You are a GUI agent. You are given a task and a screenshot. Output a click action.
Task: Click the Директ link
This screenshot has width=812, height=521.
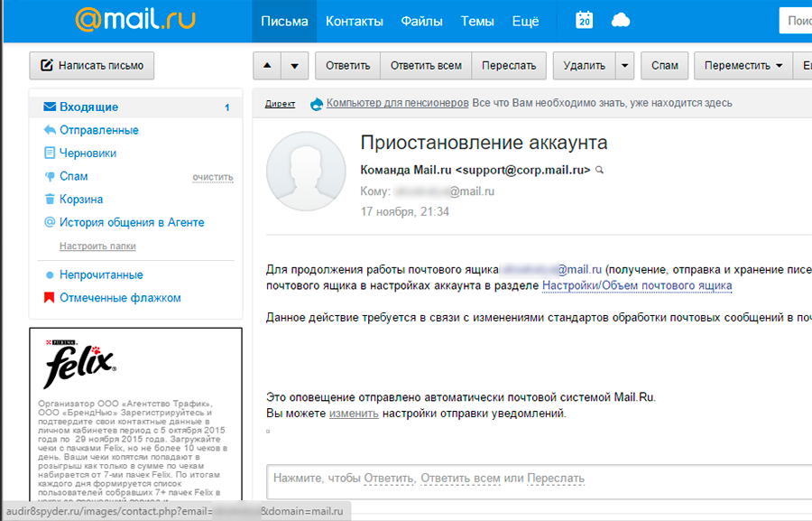[281, 104]
